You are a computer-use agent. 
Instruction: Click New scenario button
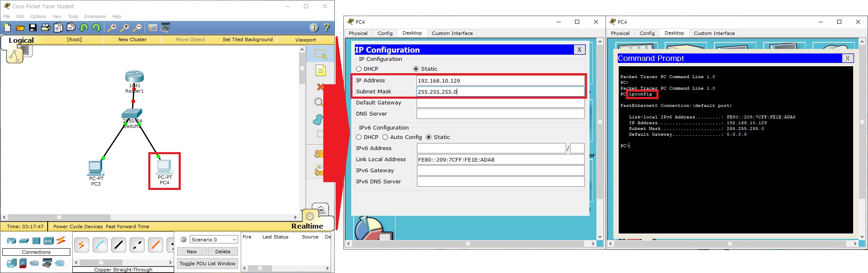(192, 252)
